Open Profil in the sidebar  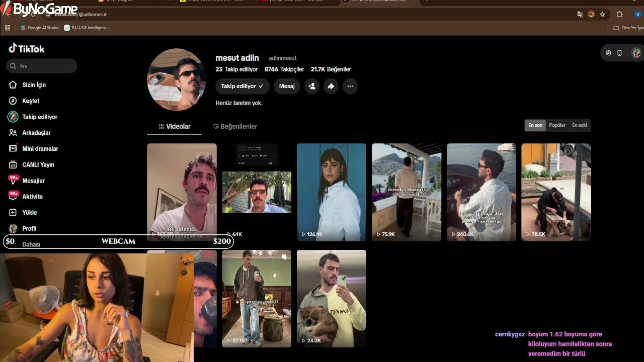coord(29,228)
